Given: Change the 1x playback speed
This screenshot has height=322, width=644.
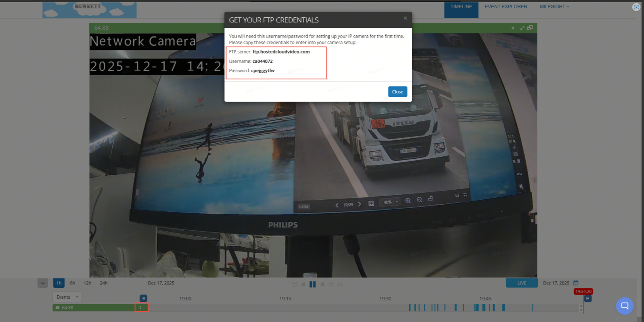Looking at the screenshot, I should [x=340, y=284].
